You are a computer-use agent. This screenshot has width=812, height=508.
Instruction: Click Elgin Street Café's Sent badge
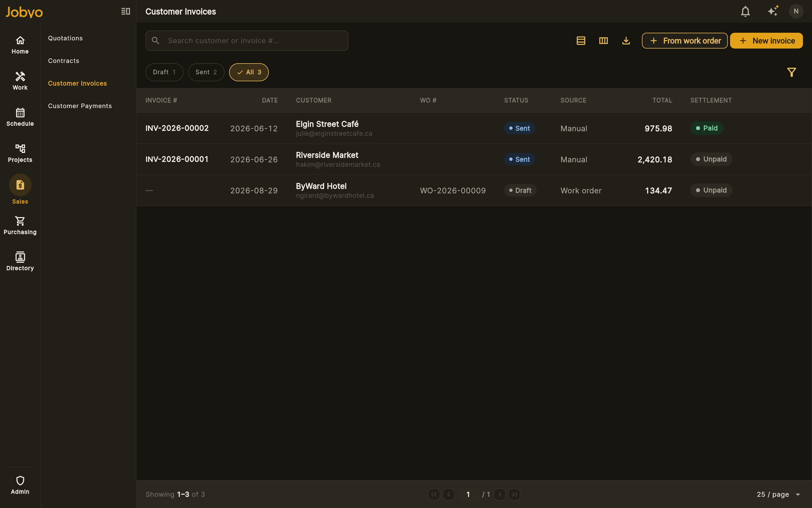point(519,128)
